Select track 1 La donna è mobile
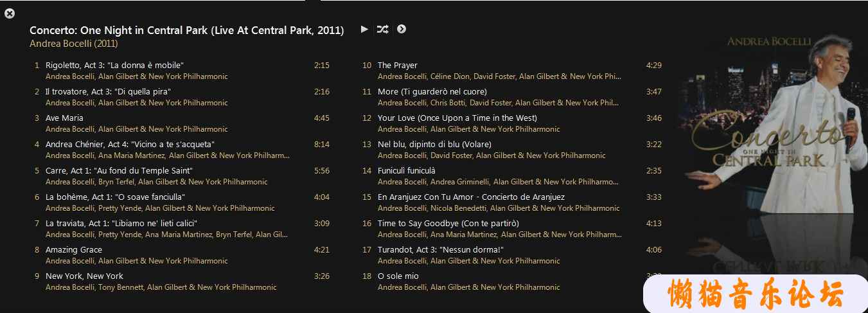 pyautogui.click(x=114, y=65)
